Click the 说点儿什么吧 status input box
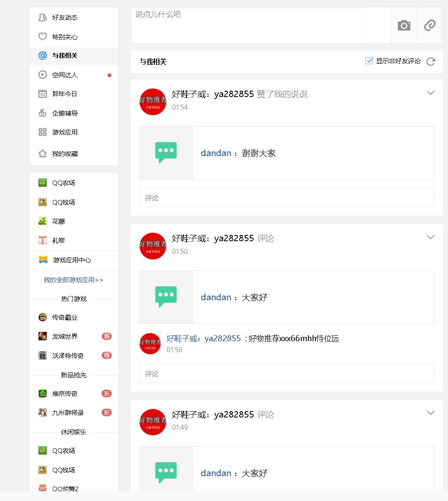Viewport: 448px width, 501px height. coord(260,25)
